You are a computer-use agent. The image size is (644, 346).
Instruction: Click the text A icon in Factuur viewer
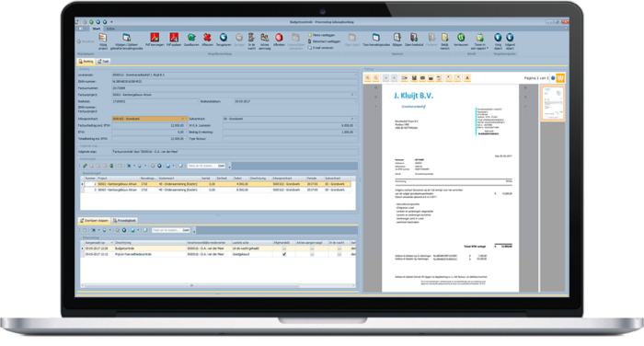(x=467, y=78)
